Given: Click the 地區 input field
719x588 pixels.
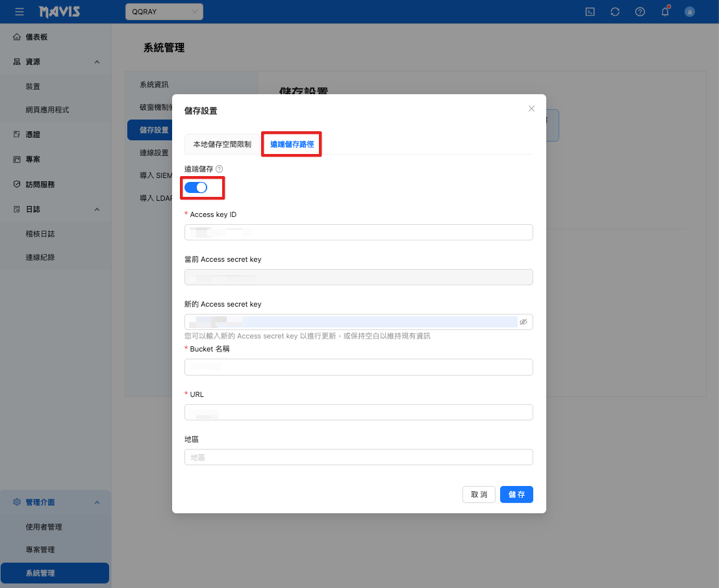Looking at the screenshot, I should point(359,457).
